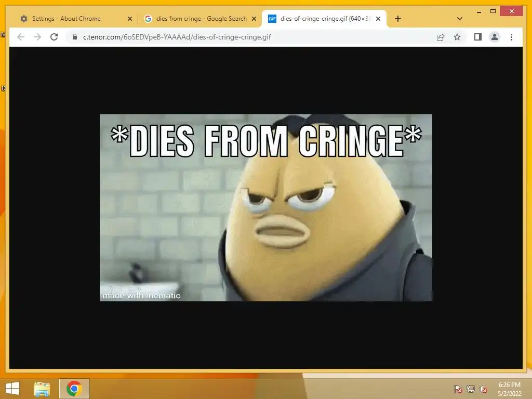532x399 pixels.
Task: Close the Settings - About Chrome tab
Action: pyautogui.click(x=129, y=19)
